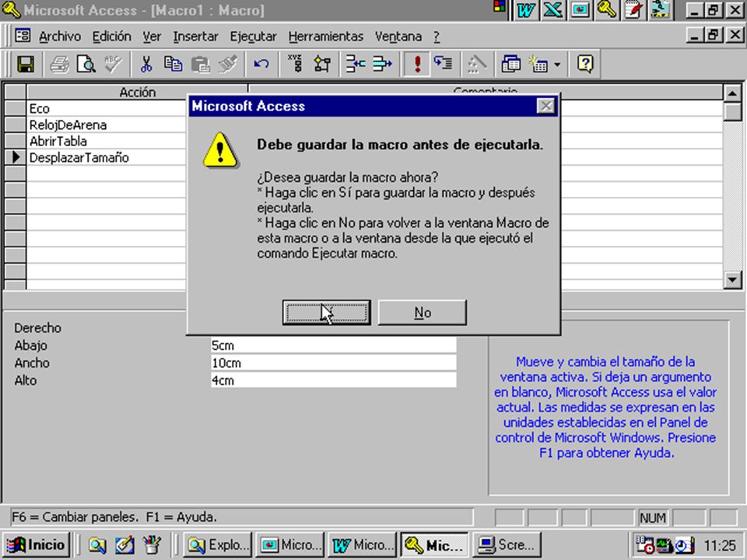Click the notepad-and-pen icon in shortcut bar
747x560 pixels.
pyautogui.click(x=633, y=10)
